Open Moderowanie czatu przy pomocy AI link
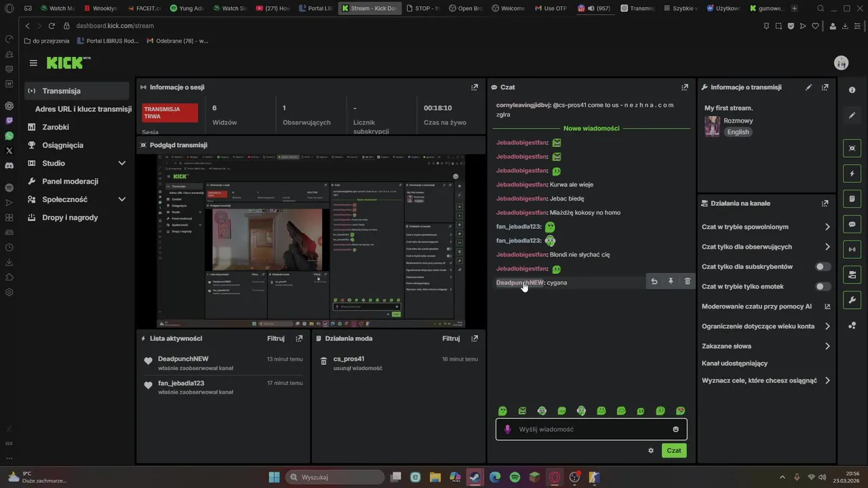868x488 pixels. point(766,306)
